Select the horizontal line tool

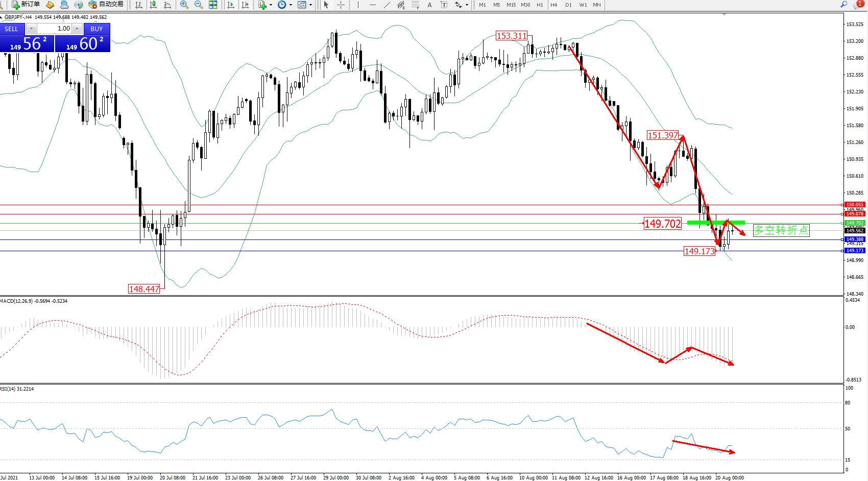pyautogui.click(x=372, y=5)
